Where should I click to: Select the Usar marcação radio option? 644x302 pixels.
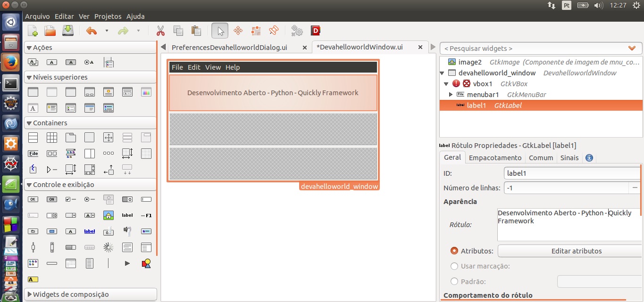pos(454,266)
